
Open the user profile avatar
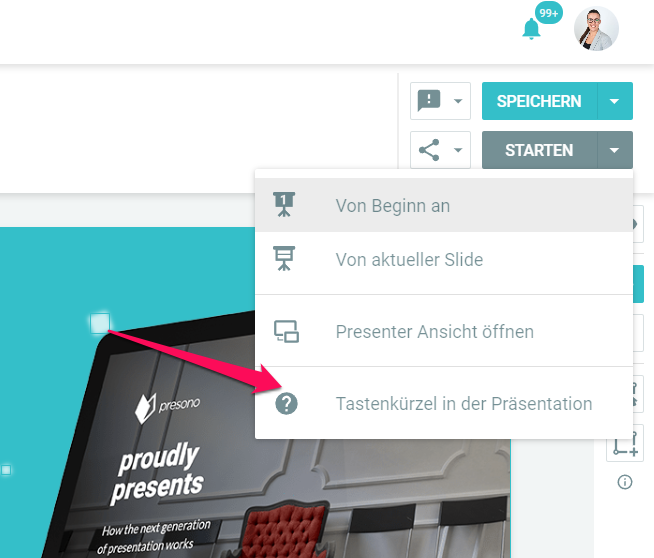[596, 29]
